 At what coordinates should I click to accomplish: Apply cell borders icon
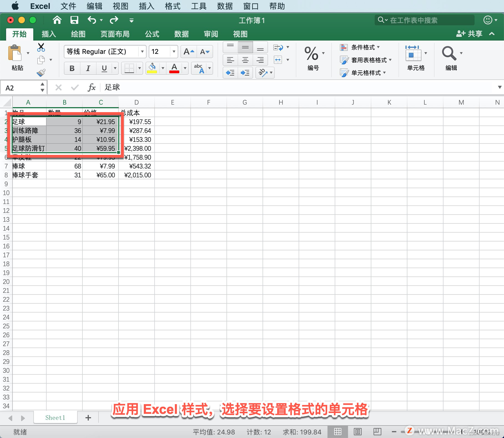(x=129, y=68)
